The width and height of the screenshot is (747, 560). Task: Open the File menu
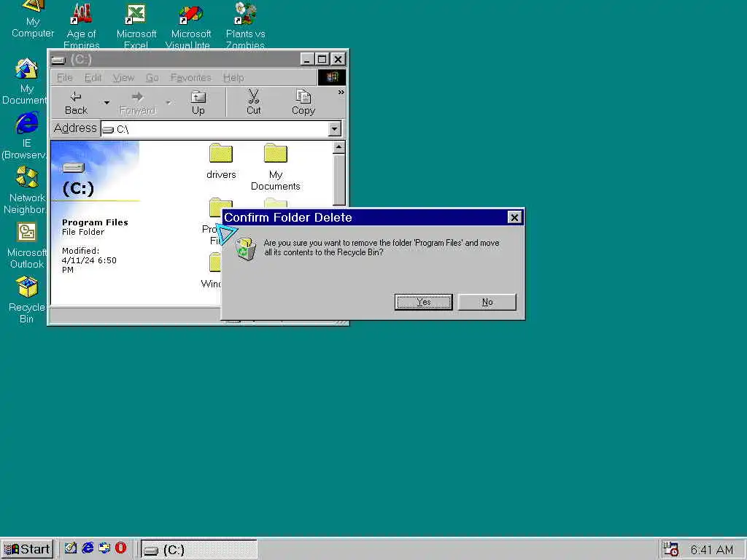tap(64, 77)
